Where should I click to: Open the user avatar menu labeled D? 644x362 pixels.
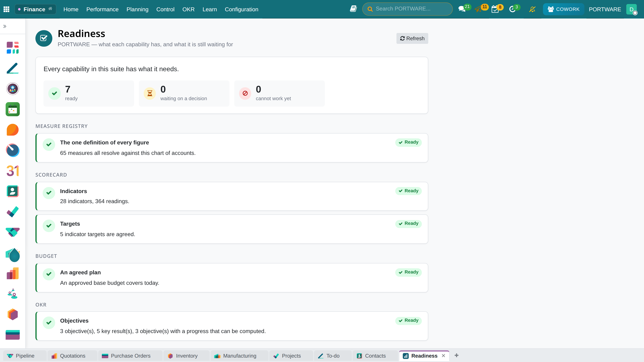[x=632, y=9]
